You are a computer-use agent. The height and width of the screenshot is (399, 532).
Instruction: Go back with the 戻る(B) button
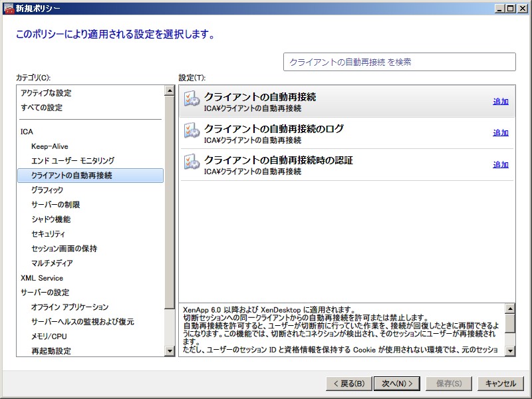[x=347, y=383]
